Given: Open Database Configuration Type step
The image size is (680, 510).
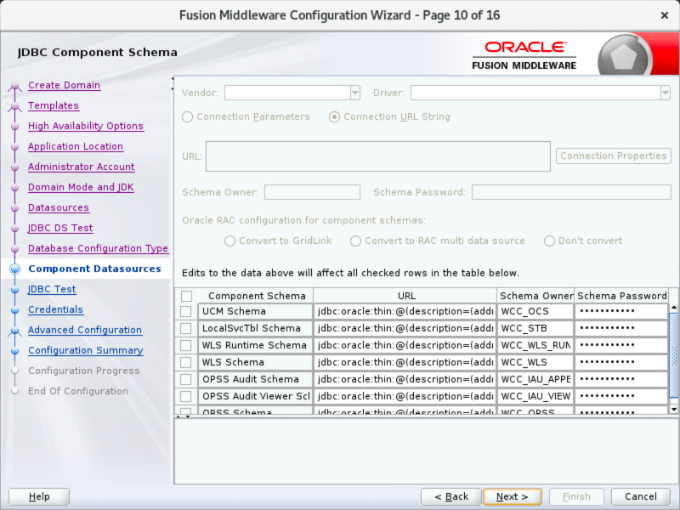Looking at the screenshot, I should pos(98,248).
